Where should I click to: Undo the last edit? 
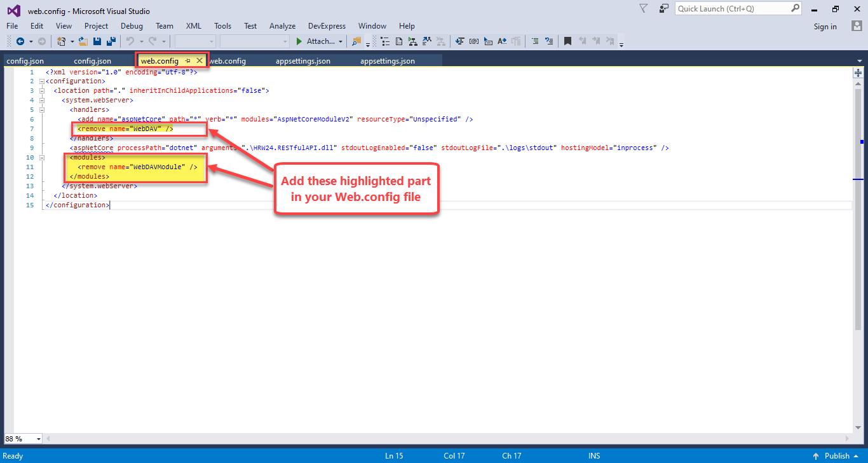[x=130, y=41]
